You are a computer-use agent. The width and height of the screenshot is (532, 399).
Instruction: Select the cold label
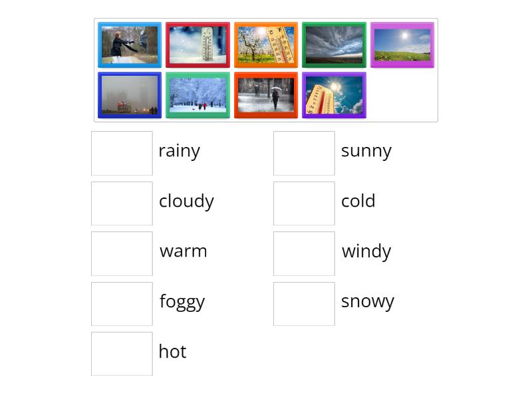[x=358, y=201]
